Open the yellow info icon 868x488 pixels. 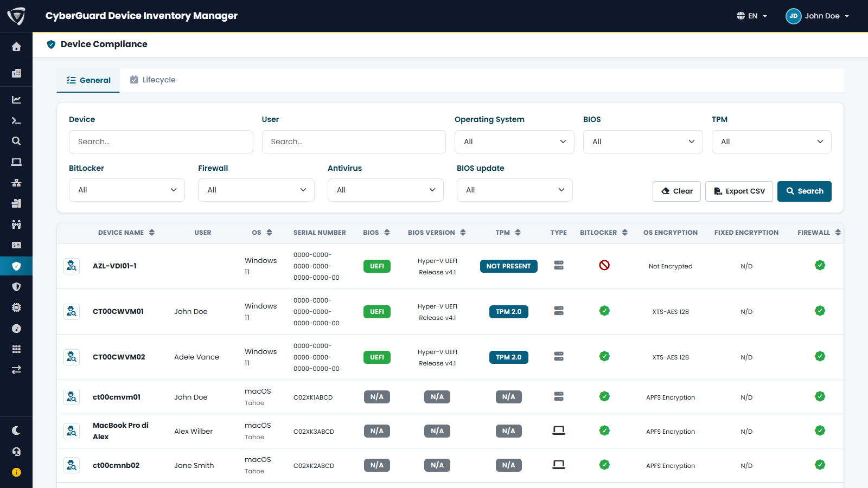[16, 472]
